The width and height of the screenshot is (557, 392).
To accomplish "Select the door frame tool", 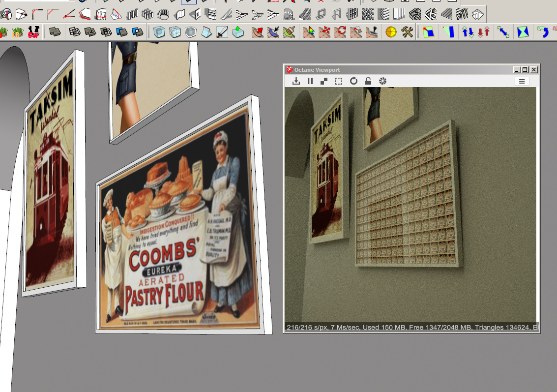I will tap(336, 14).
